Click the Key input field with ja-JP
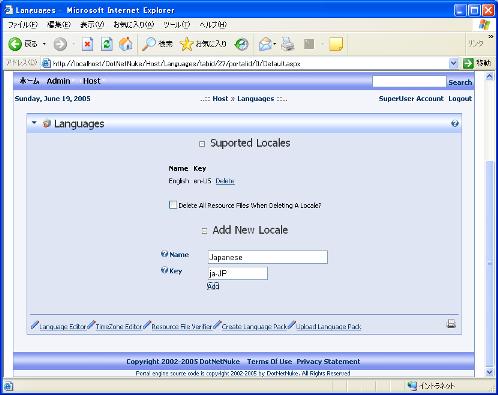The width and height of the screenshot is (498, 395). pyautogui.click(x=238, y=273)
